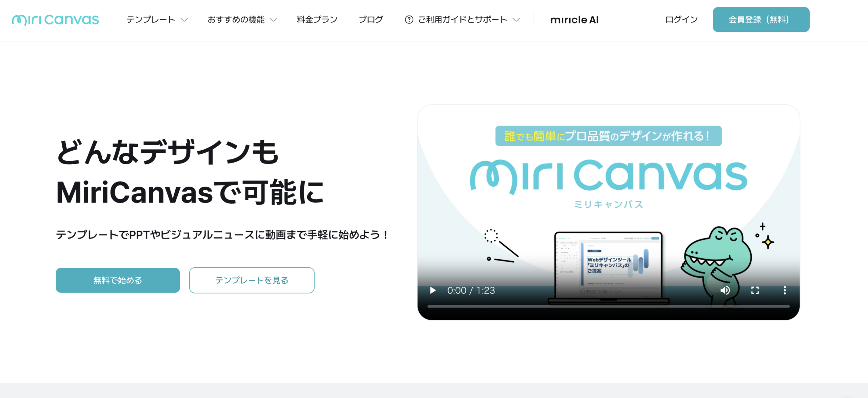Image resolution: width=868 pixels, height=398 pixels.
Task: Click the help question mark icon
Action: [409, 20]
